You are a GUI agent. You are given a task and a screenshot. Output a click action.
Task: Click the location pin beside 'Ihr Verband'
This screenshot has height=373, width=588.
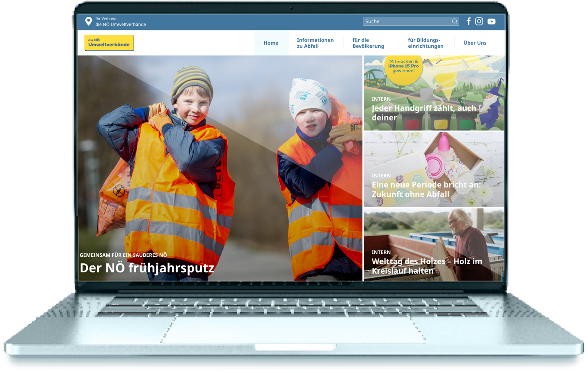coord(88,21)
